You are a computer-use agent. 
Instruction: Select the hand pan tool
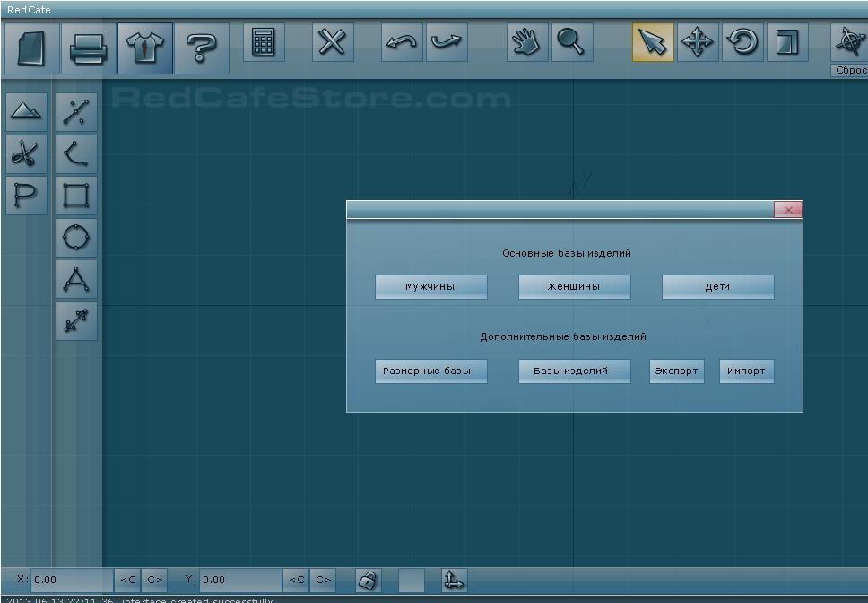(x=527, y=42)
